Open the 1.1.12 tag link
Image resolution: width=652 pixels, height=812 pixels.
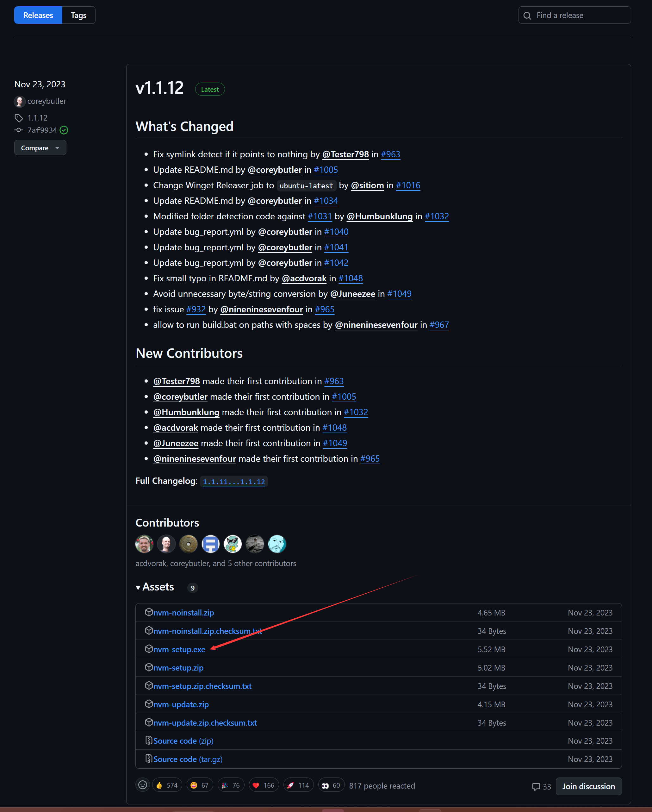coord(37,118)
